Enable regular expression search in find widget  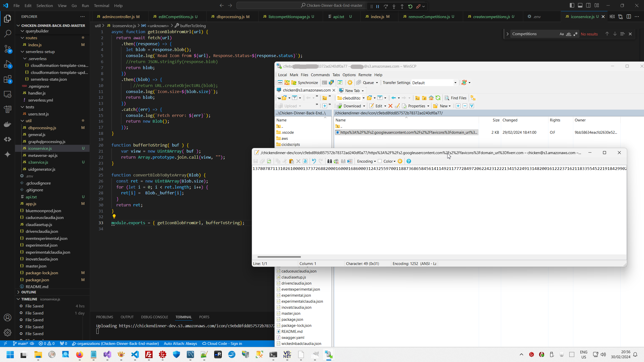[x=576, y=34]
